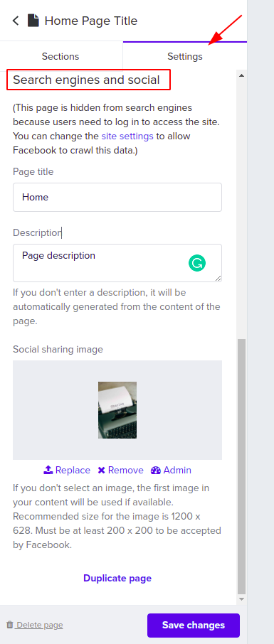Image resolution: width=274 pixels, height=644 pixels.
Task: Click the description textarea resize handle
Action: pyautogui.click(x=218, y=278)
